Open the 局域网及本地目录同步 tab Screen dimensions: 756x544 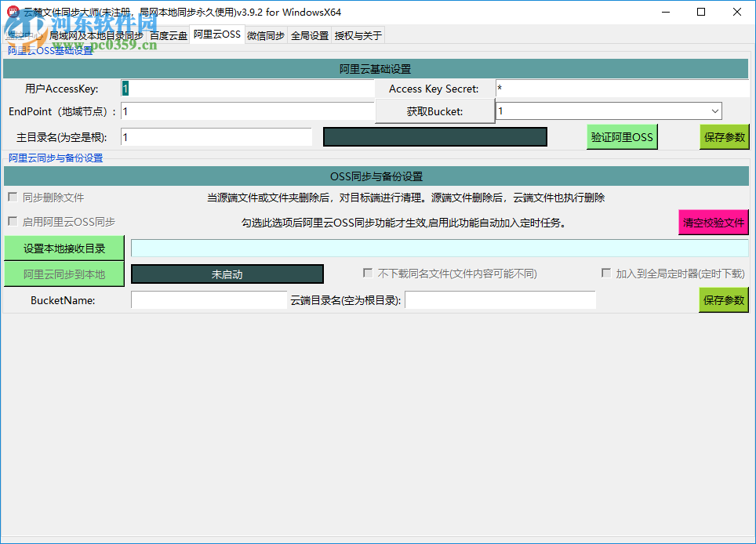point(96,35)
